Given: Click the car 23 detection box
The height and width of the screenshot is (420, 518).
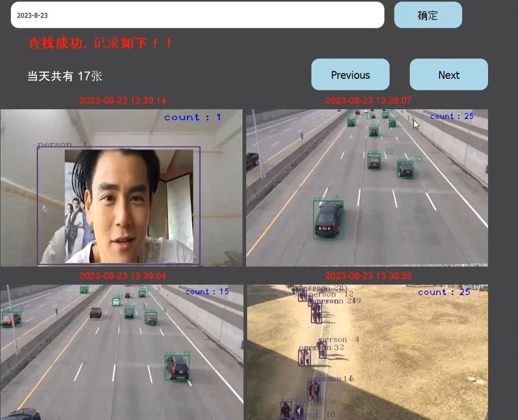Looking at the screenshot, I should click(406, 169).
